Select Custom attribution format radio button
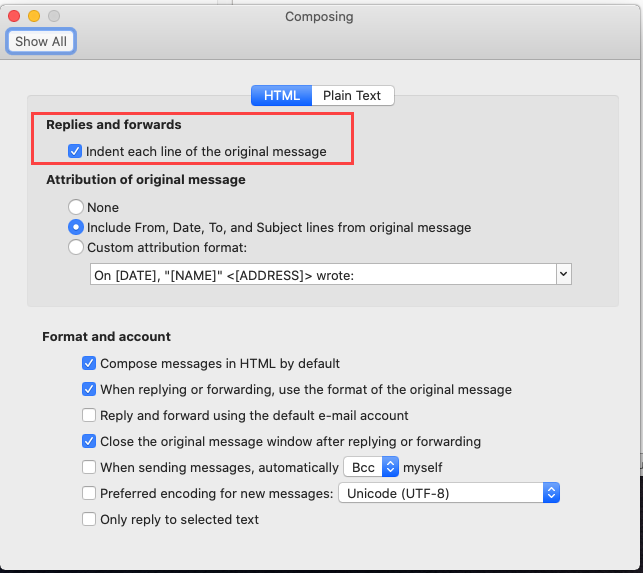 (76, 247)
